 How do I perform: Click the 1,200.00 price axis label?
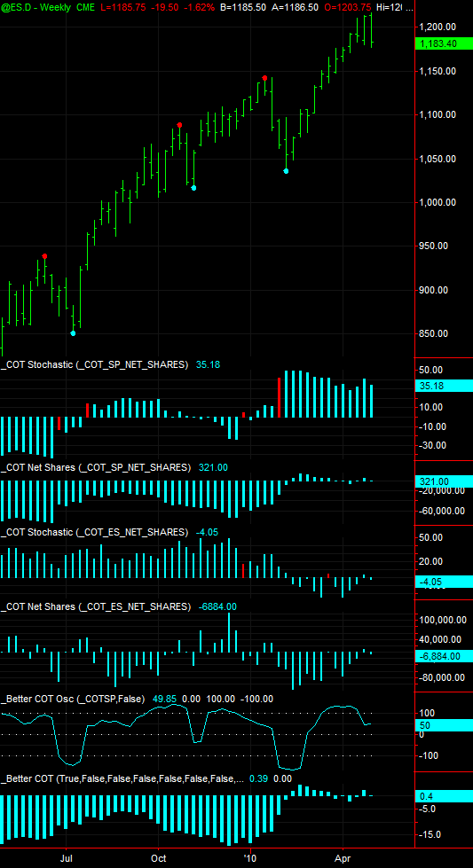(438, 27)
